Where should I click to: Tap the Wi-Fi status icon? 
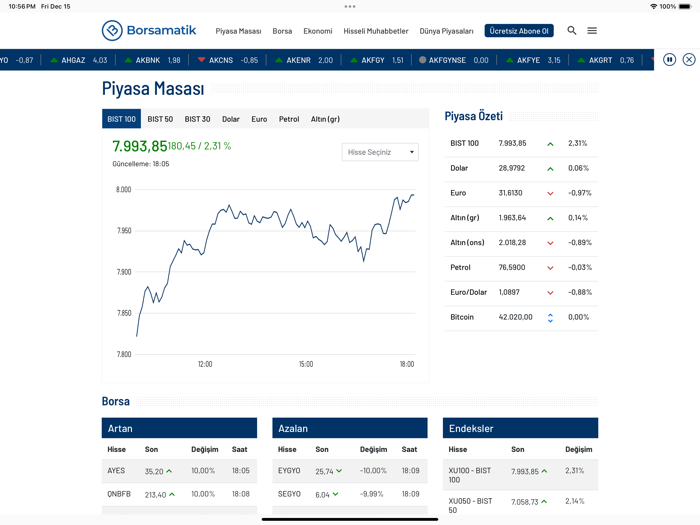654,6
